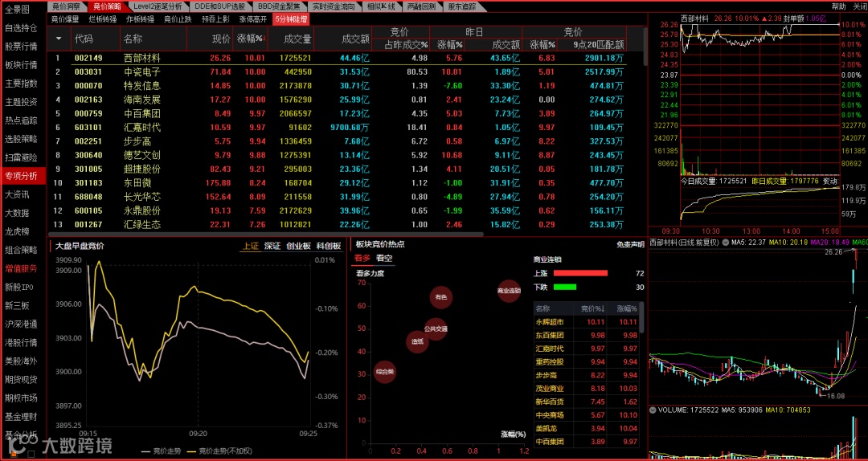Switch sector hotspots to 看空
Viewport: 868px width, 461px height.
pos(383,259)
